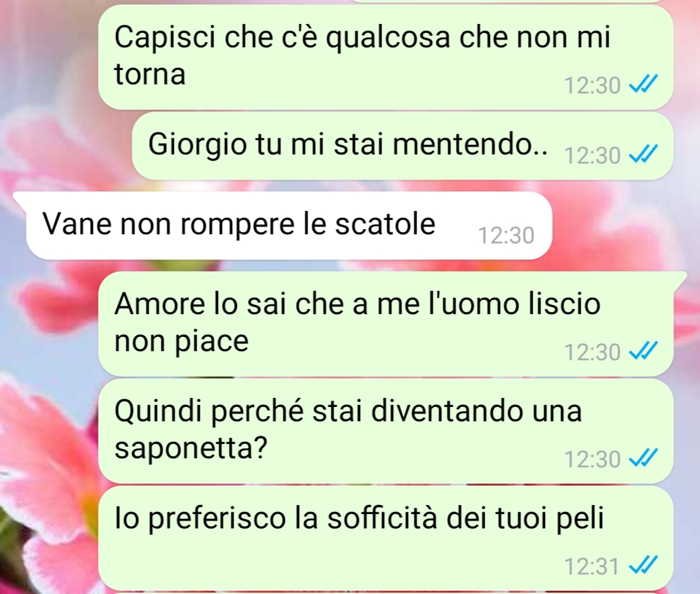
Task: Tap the message 'Amore lo sai che a me l'uomo liscio'
Action: pyautogui.click(x=386, y=324)
